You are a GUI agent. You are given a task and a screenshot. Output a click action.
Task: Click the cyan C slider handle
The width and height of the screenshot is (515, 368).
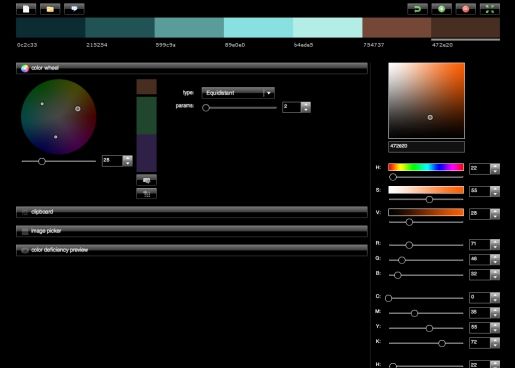(389, 298)
